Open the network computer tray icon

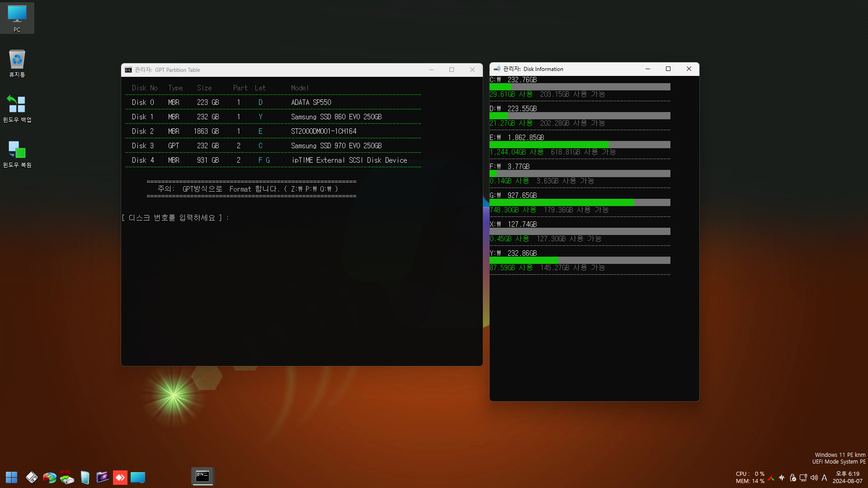coord(803,478)
